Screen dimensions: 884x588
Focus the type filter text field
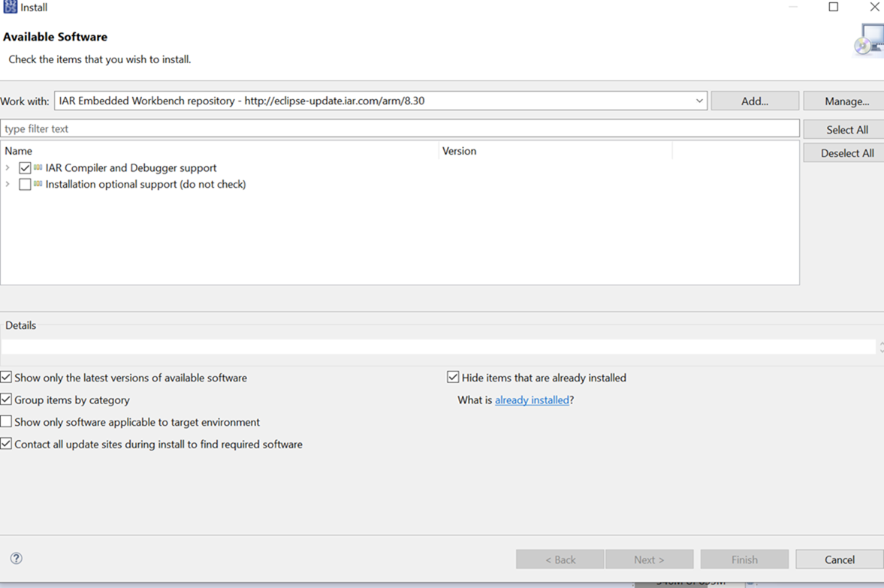pos(400,128)
